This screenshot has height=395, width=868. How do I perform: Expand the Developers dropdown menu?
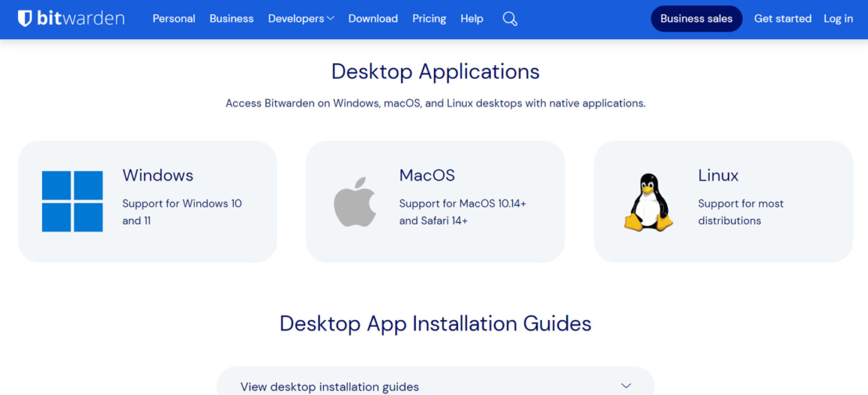click(301, 19)
